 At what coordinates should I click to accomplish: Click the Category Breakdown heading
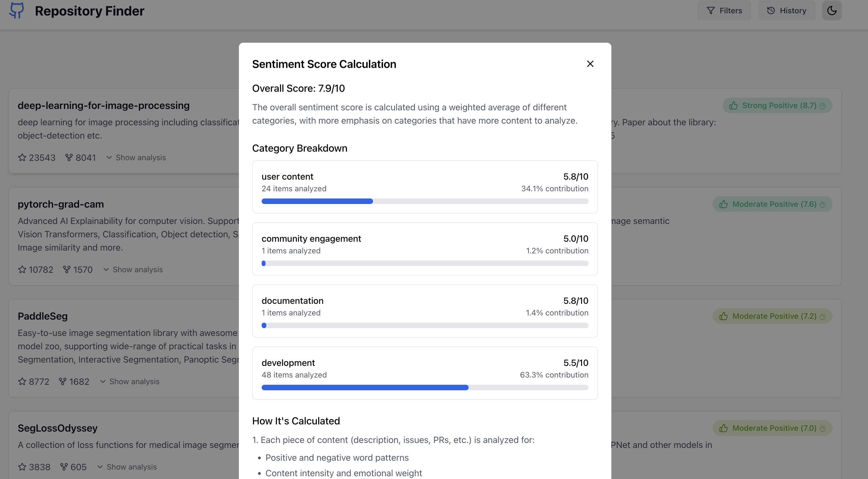(300, 148)
